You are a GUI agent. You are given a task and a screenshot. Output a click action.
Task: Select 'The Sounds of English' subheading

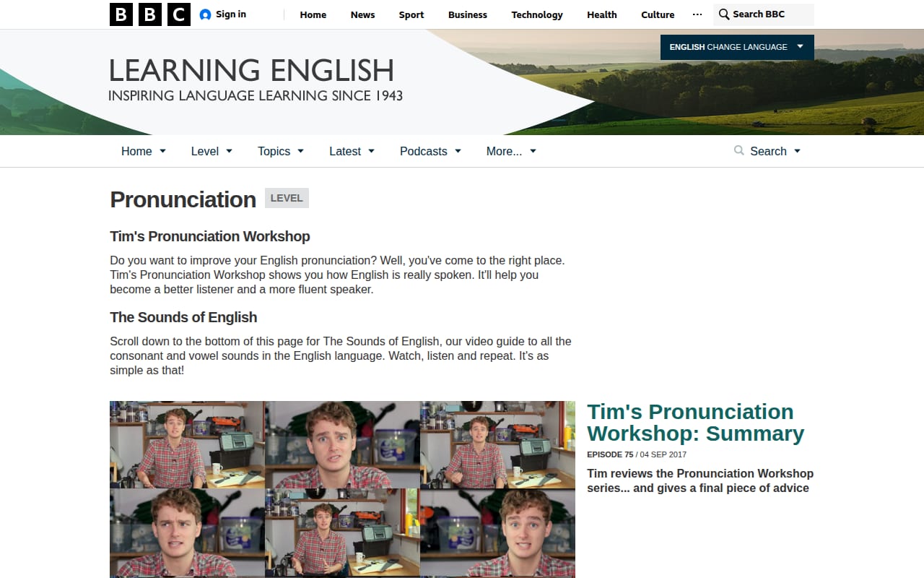point(183,317)
